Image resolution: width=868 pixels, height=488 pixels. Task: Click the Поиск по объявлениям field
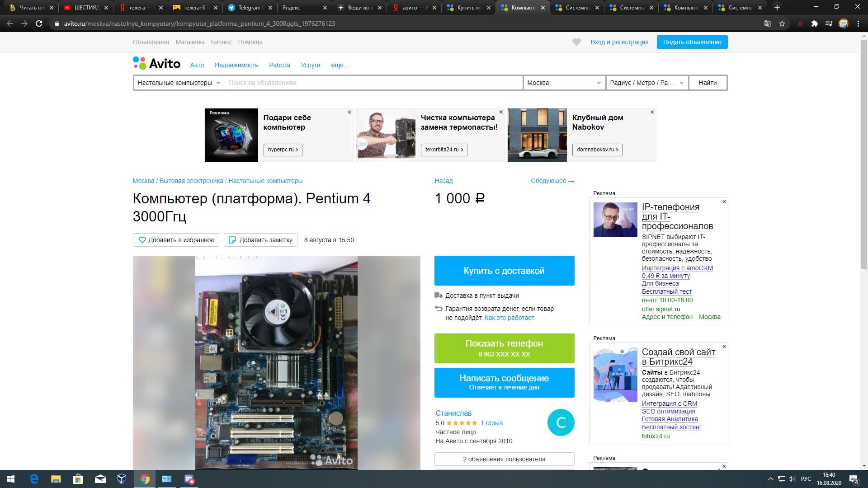pyautogui.click(x=373, y=83)
